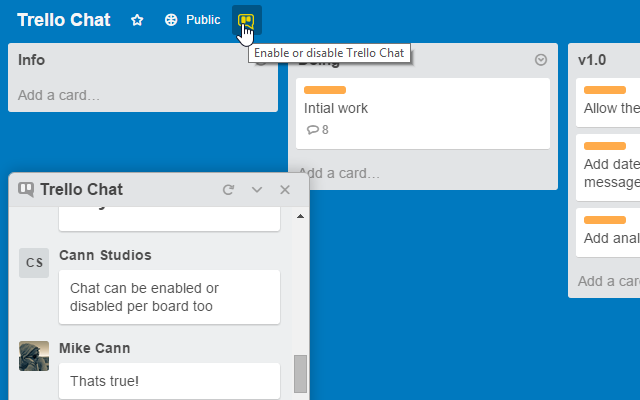Close the Trello Chat panel
Viewport: 640px width, 400px height.
point(285,190)
